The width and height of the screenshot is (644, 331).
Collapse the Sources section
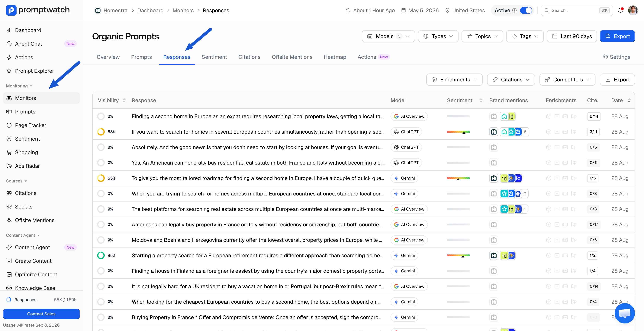[x=17, y=181]
